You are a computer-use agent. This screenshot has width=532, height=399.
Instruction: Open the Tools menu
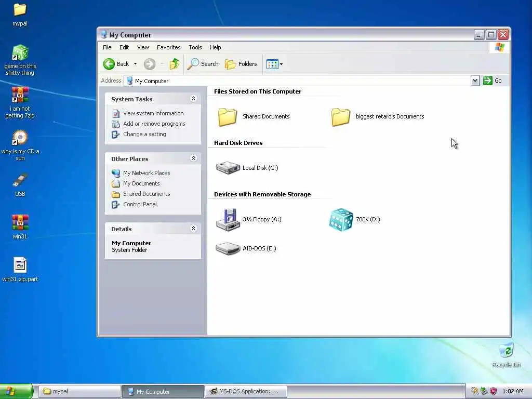(195, 47)
